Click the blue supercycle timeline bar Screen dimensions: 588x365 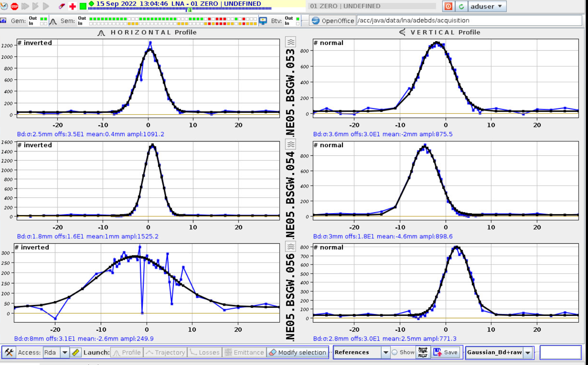(x=180, y=8)
